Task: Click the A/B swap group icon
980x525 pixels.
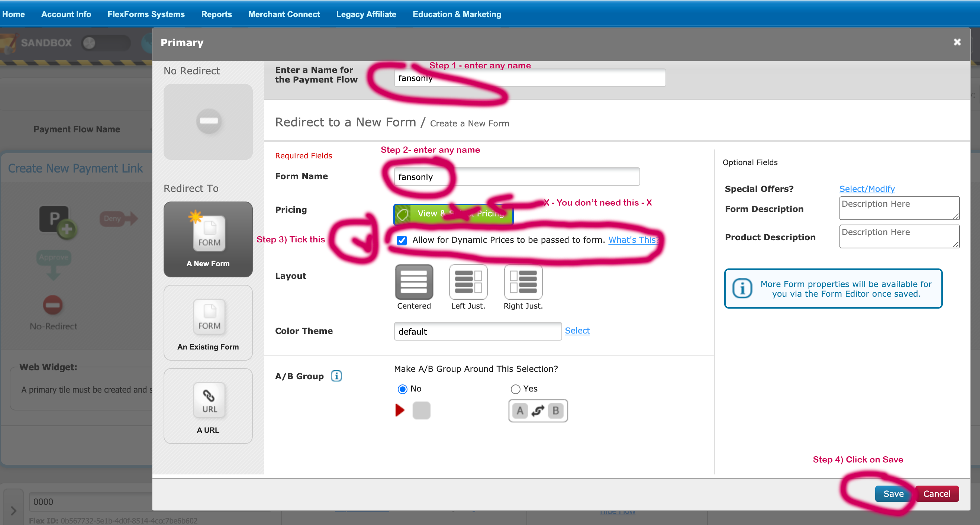Action: [x=538, y=410]
